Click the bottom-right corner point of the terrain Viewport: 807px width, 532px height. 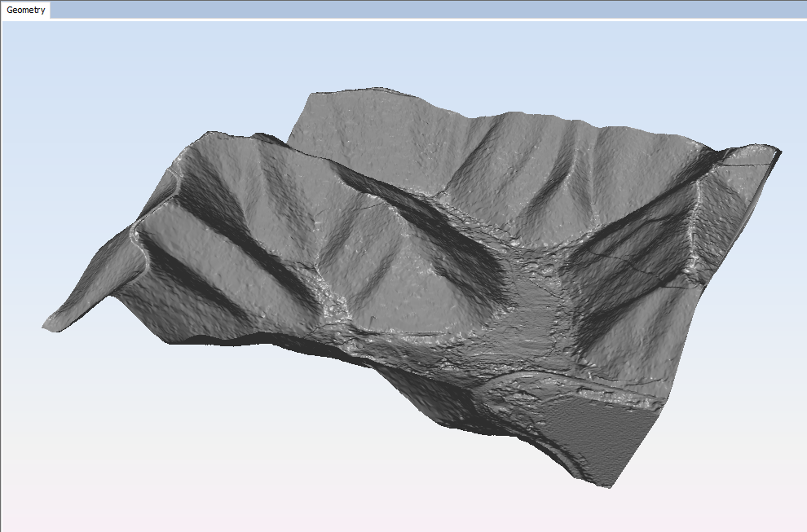pos(608,486)
